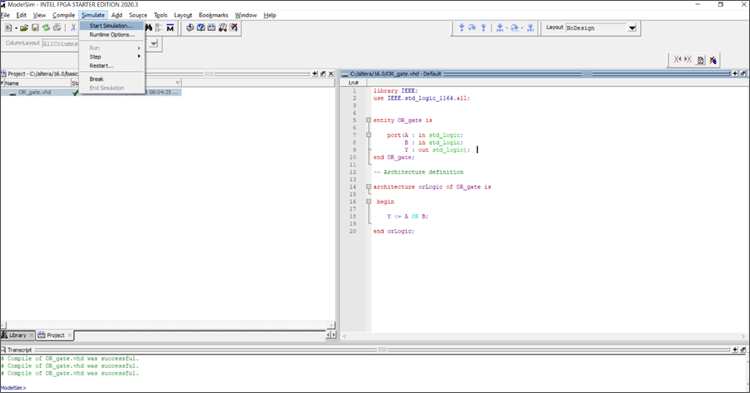The height and width of the screenshot is (393, 750).
Task: Click the blue question mark toolbar icon
Action: (201, 28)
